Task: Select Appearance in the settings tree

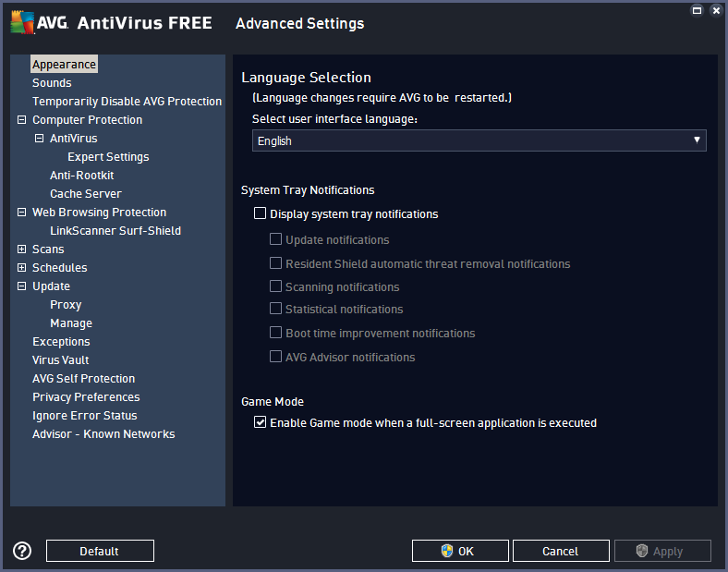Action: 64,64
